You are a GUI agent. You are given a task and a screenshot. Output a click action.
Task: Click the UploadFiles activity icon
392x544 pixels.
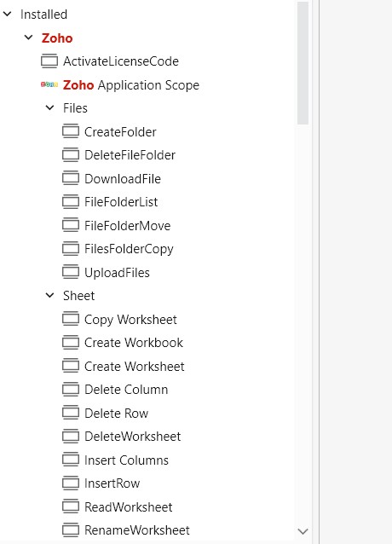(x=71, y=272)
